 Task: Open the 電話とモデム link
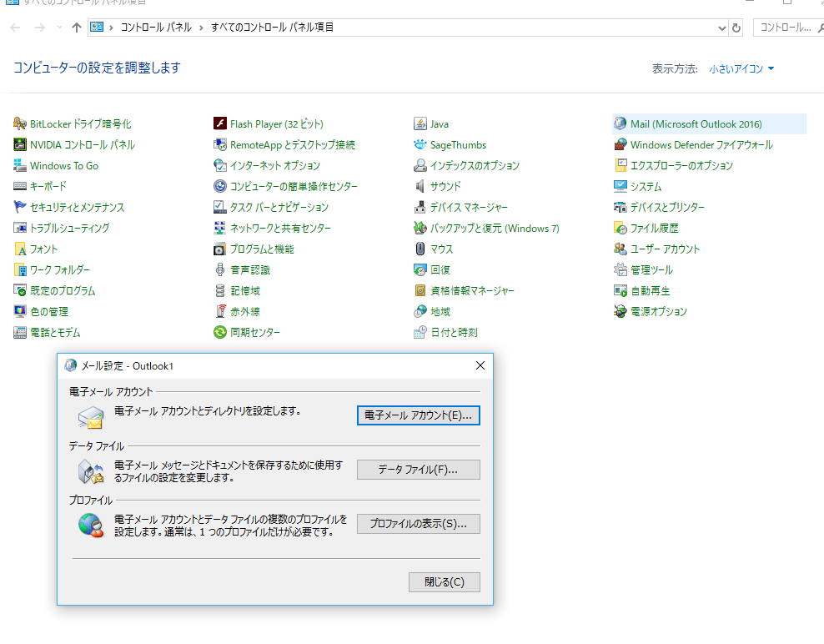[x=55, y=332]
